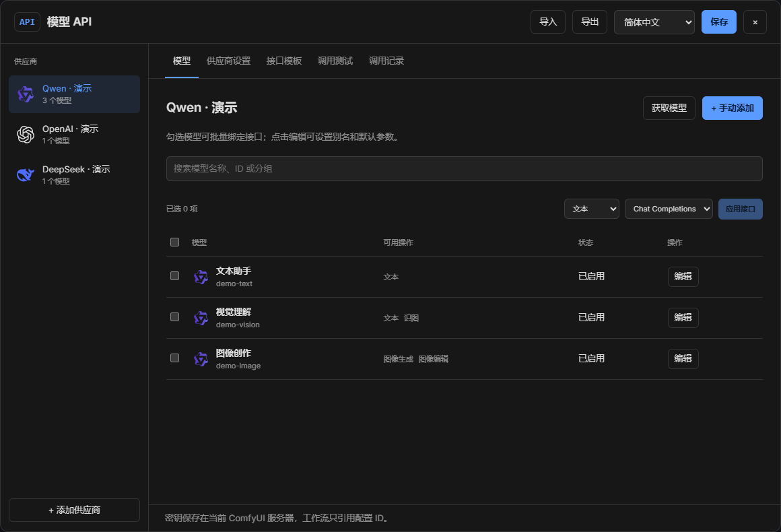Click the model ID demo-text
This screenshot has height=532, width=781.
(x=234, y=284)
